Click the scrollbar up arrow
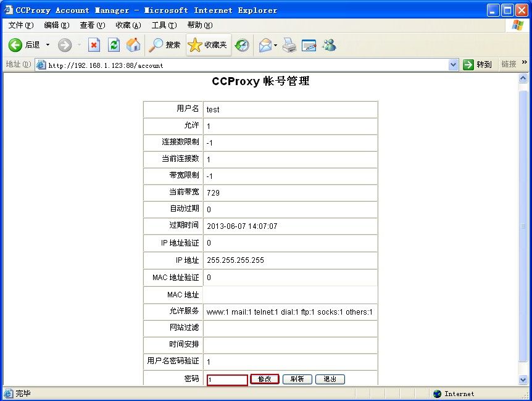Viewport: 532px width, 401px height. coord(523,78)
